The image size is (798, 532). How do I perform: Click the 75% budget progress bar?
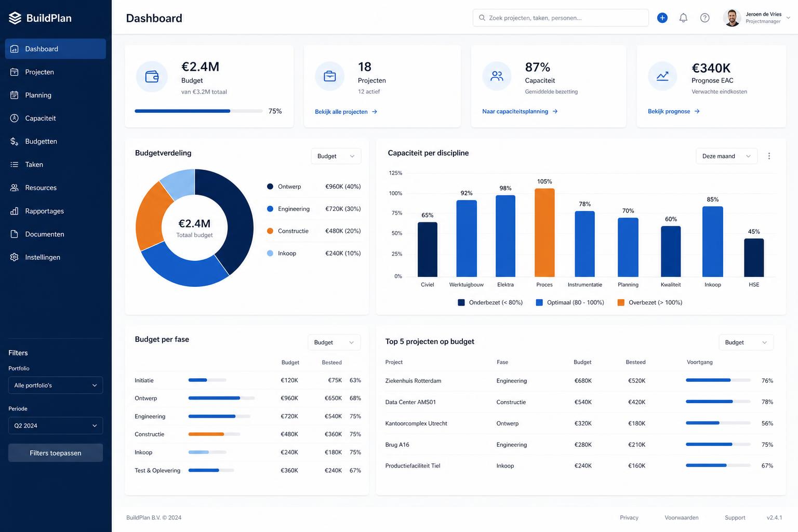198,111
